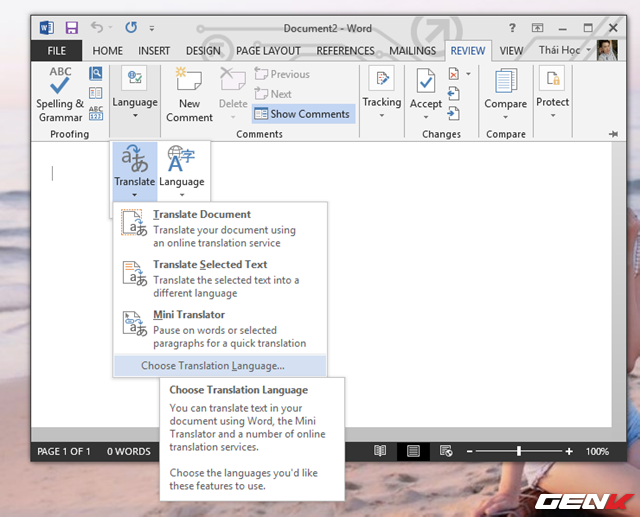
Task: Click the Word application icon in title bar
Action: tap(47, 28)
